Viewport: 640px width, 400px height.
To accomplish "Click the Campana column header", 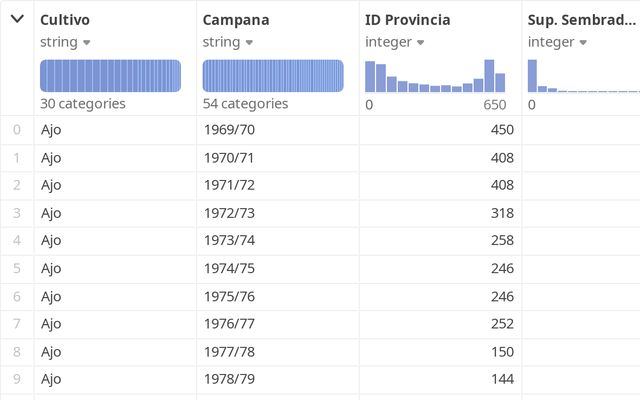I will 235,20.
